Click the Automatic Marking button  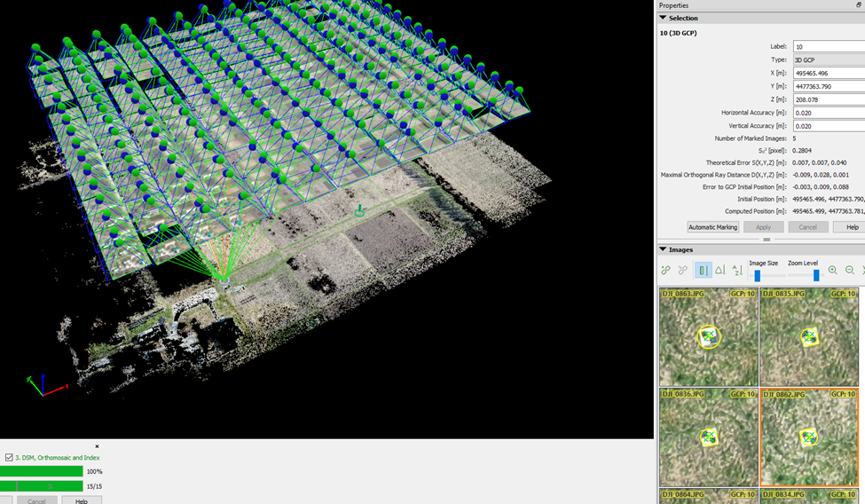(x=712, y=227)
